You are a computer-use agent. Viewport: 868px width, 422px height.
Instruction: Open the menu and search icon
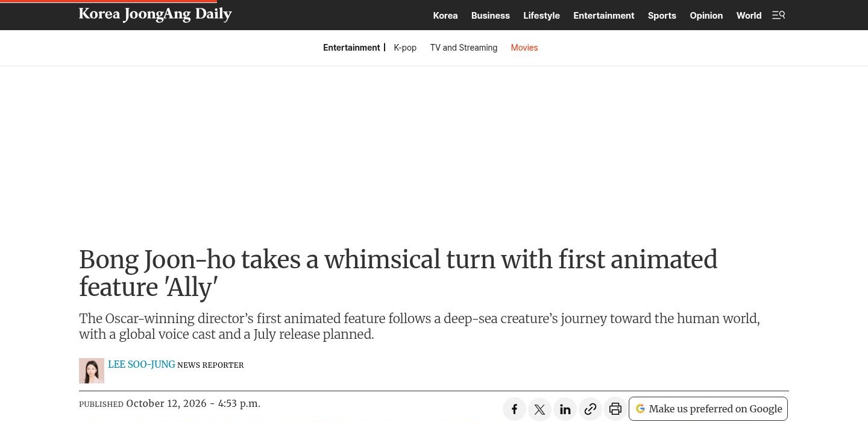(778, 15)
